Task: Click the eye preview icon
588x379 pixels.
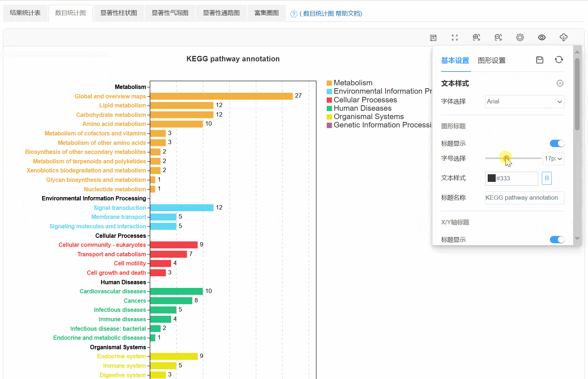Action: pyautogui.click(x=542, y=37)
